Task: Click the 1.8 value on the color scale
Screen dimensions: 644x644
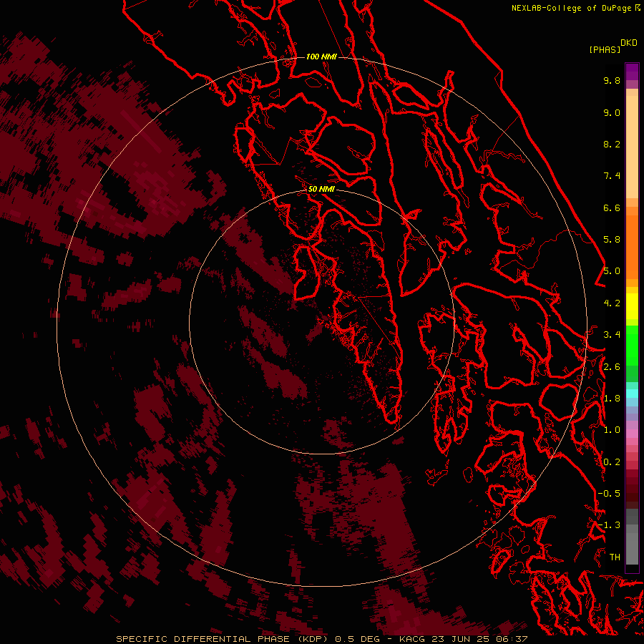Action: click(x=612, y=399)
